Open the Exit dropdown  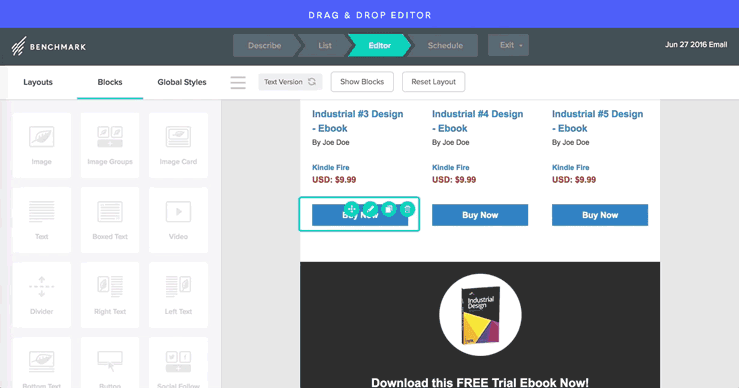pyautogui.click(x=508, y=45)
